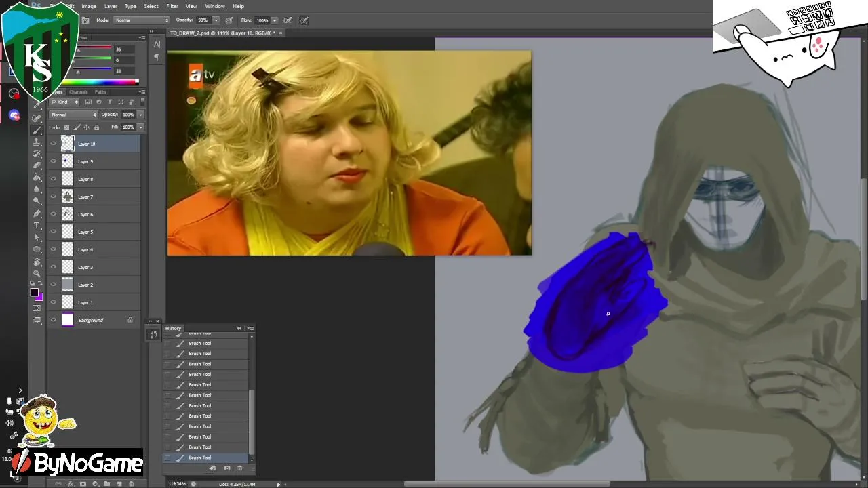Toggle visibility of Layer 4
Viewport: 868px width, 488px height.
coord(54,249)
